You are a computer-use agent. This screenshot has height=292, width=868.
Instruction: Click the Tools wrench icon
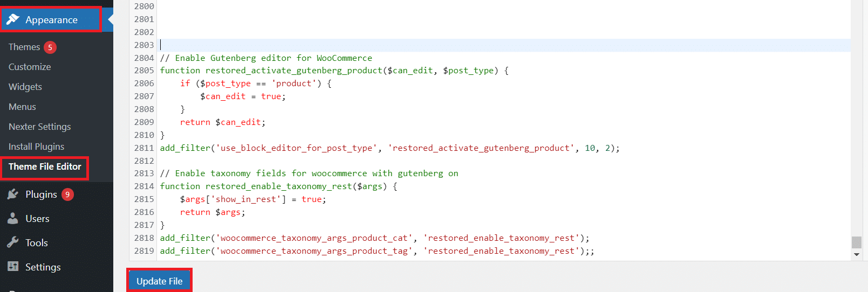tap(13, 243)
